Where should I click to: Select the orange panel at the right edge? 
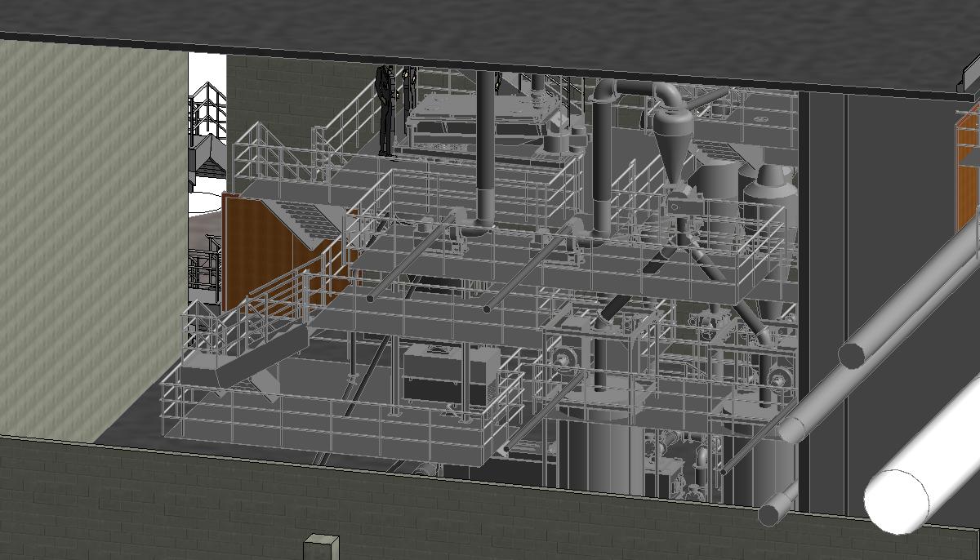pos(967,163)
